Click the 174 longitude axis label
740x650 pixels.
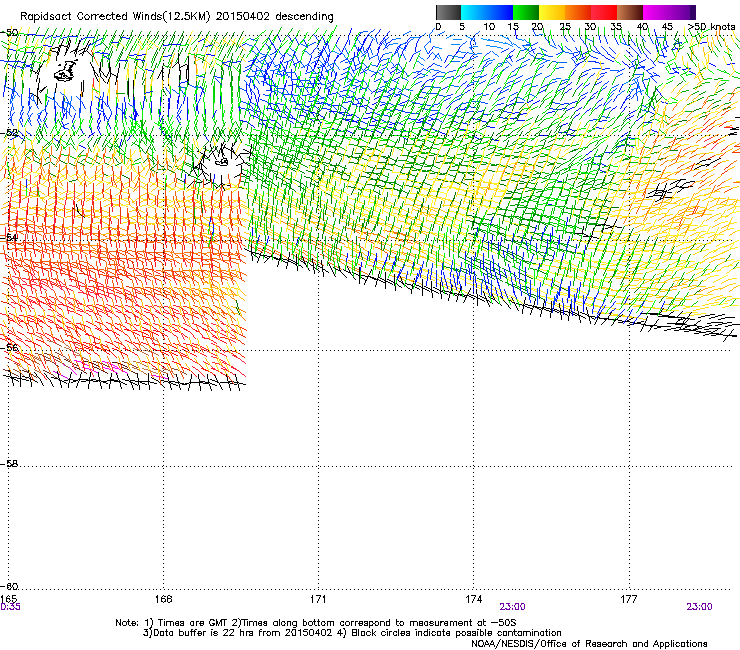click(x=473, y=599)
